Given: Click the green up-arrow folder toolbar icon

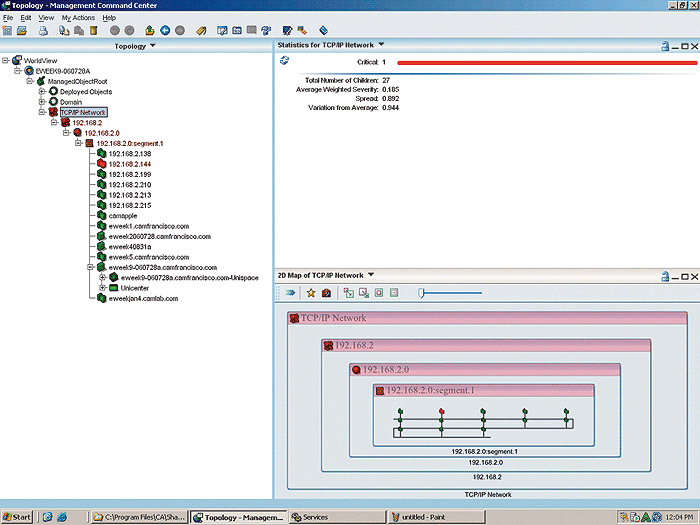Looking at the screenshot, I should [150, 30].
